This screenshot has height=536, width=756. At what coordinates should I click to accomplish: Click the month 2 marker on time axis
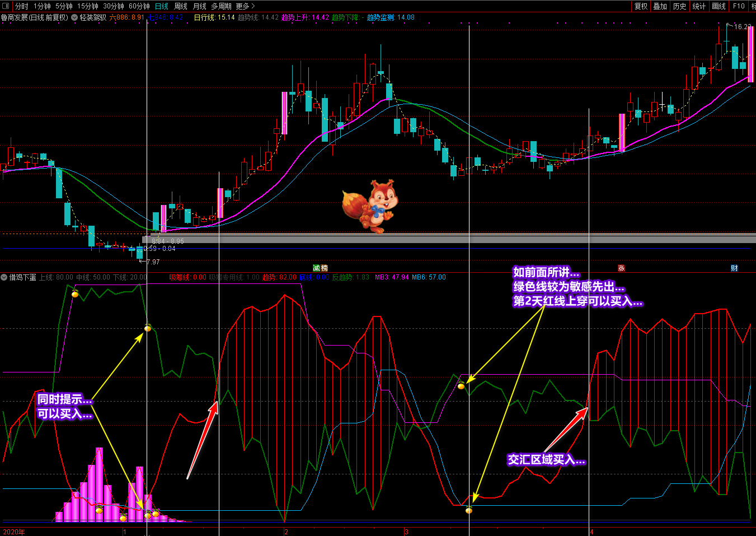[286, 532]
